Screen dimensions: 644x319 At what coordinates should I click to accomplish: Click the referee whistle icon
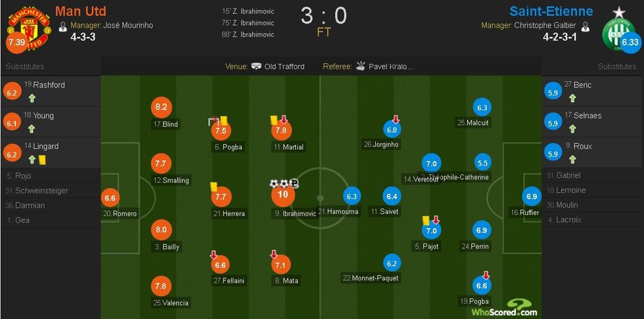point(361,66)
